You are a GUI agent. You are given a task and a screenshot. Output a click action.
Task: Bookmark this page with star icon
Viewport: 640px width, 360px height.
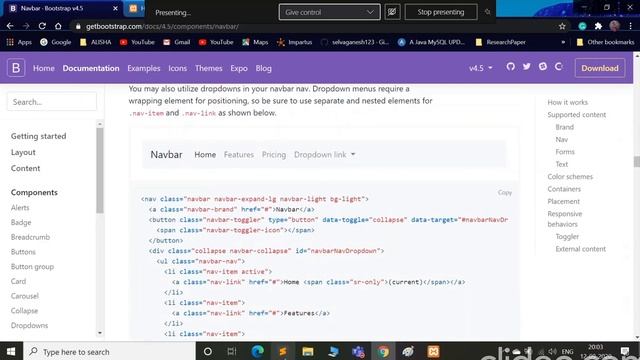click(562, 26)
